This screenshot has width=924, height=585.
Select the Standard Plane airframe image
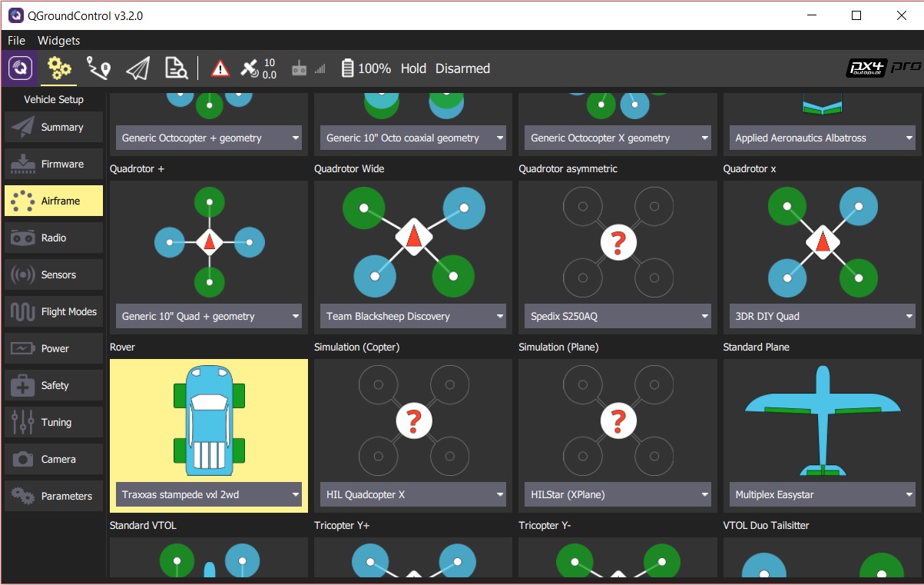822,420
